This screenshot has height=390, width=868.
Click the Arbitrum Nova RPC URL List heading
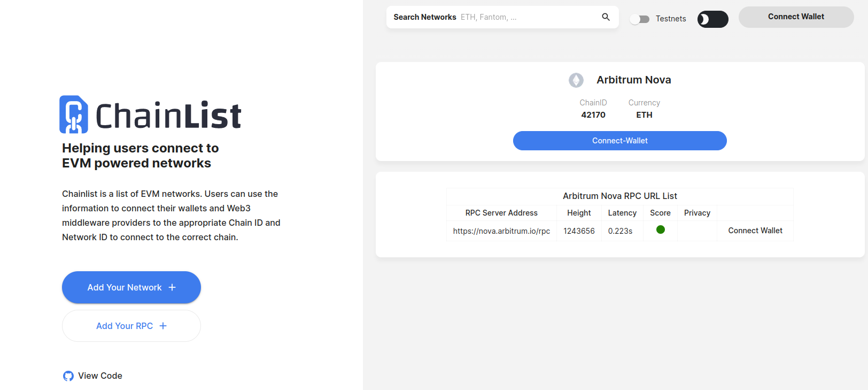click(x=620, y=196)
